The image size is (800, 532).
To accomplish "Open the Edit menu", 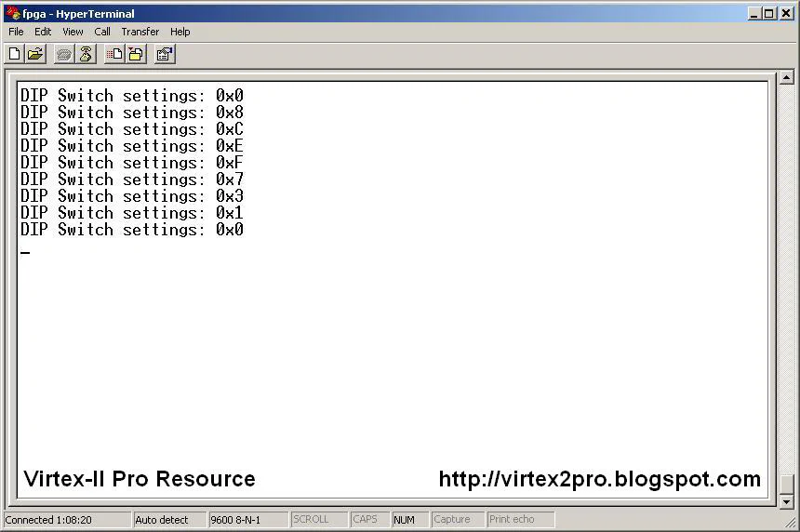I will pyautogui.click(x=43, y=32).
